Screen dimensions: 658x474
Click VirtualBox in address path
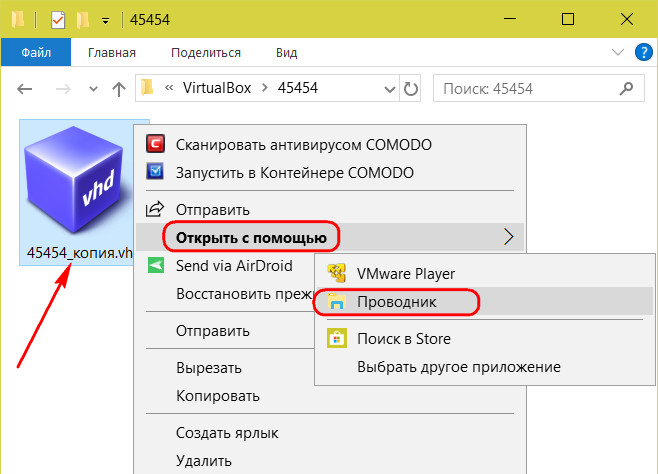(217, 88)
